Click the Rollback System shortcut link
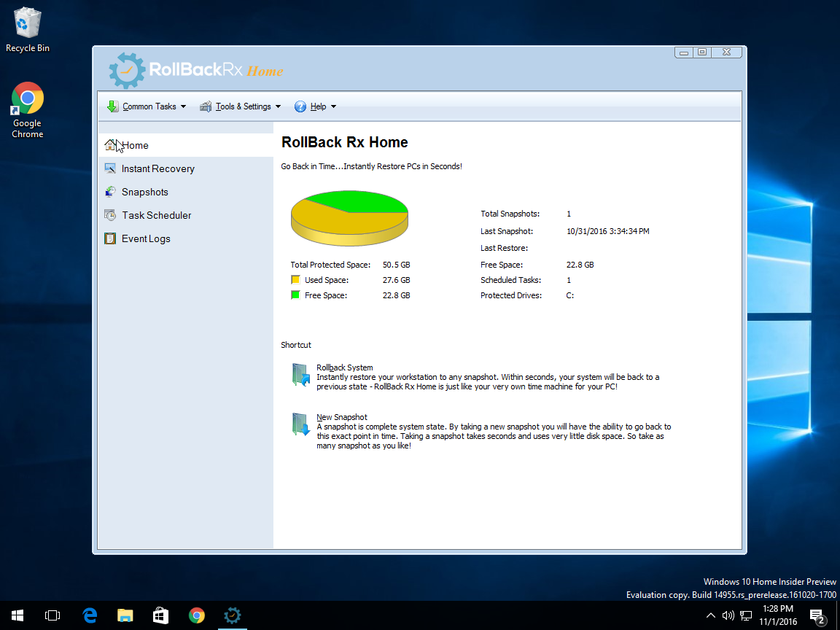Image resolution: width=840 pixels, height=630 pixels. (344, 367)
